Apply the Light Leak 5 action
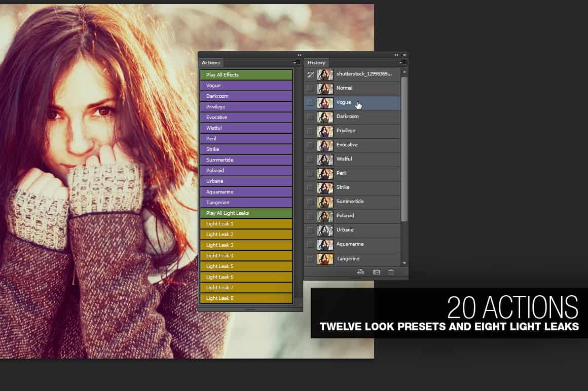 (246, 266)
